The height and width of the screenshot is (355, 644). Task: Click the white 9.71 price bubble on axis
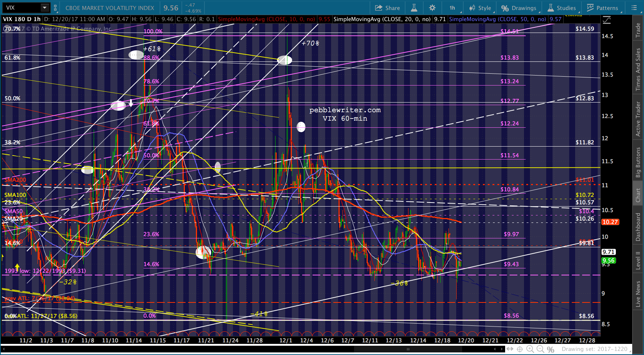tap(608, 252)
